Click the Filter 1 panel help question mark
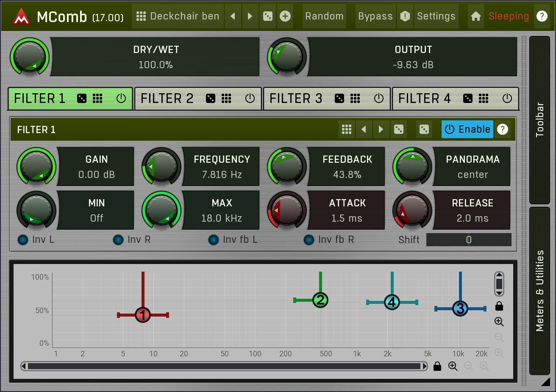Image resolution: width=556 pixels, height=392 pixels. coord(502,129)
